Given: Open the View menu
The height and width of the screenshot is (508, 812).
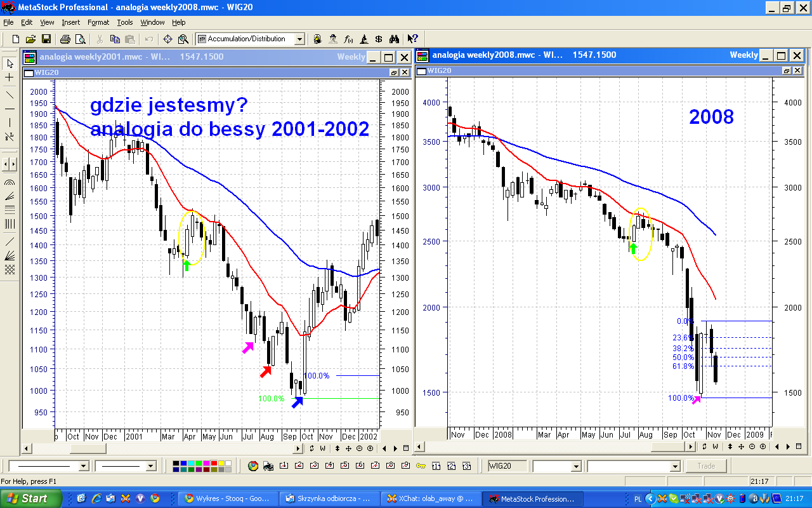Looking at the screenshot, I should (x=47, y=22).
